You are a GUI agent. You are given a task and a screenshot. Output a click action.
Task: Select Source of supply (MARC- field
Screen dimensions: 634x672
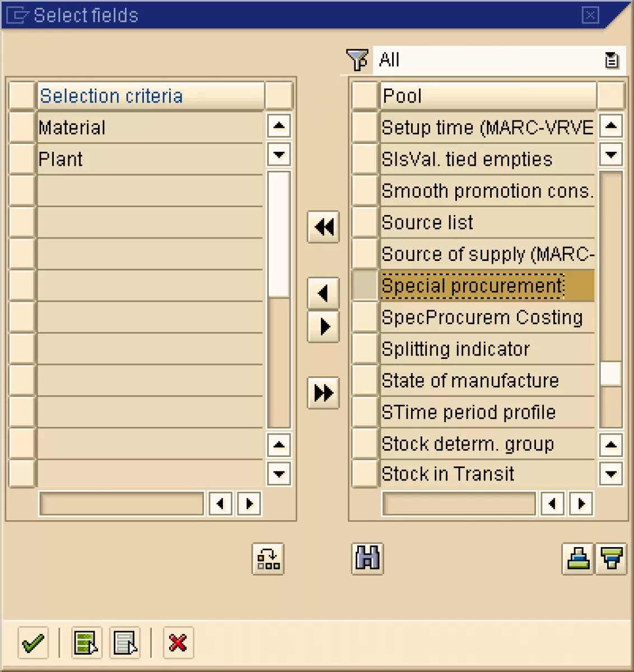click(487, 254)
